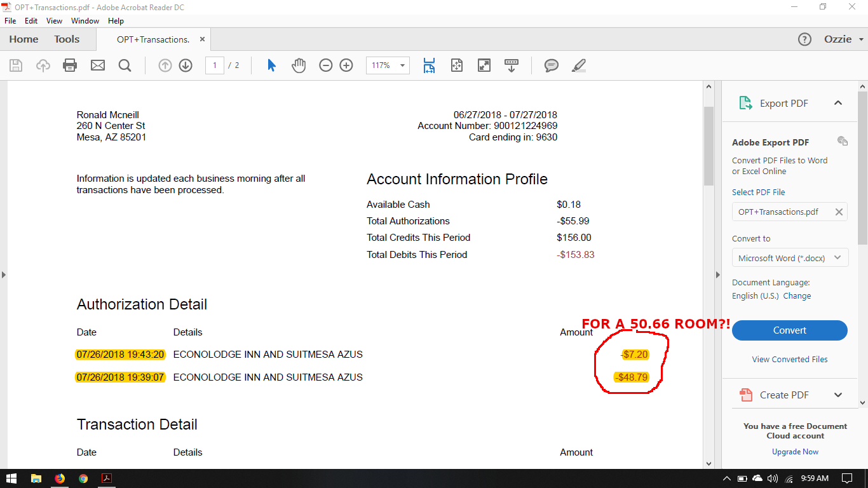The image size is (868, 488).
Task: Save the PDF file
Action: click(x=15, y=65)
